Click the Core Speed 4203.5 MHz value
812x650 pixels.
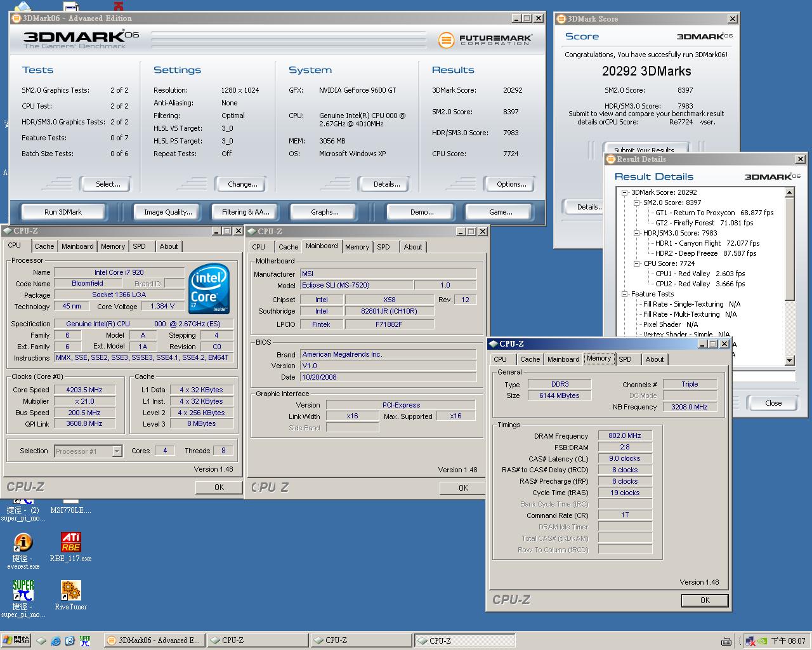[84, 390]
